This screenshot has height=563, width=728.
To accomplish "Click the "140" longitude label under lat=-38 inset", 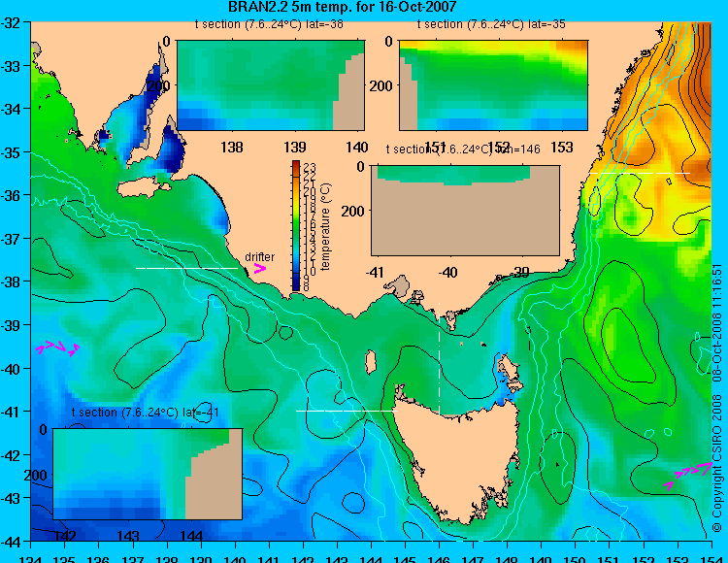I will (357, 148).
